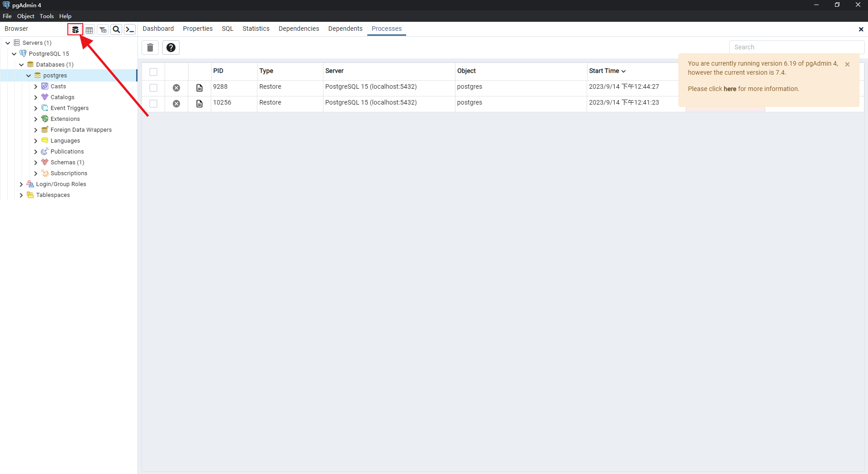Click the Filtered Rows icon
Image resolution: width=868 pixels, height=474 pixels.
coord(103,30)
